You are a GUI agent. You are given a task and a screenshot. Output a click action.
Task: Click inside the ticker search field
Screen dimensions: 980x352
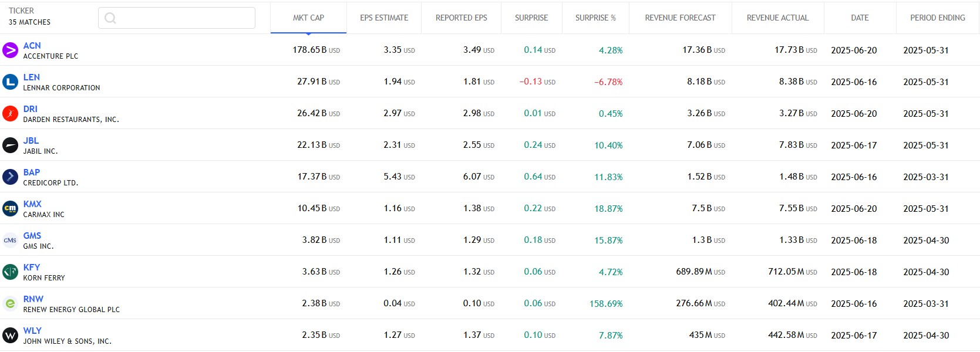177,18
